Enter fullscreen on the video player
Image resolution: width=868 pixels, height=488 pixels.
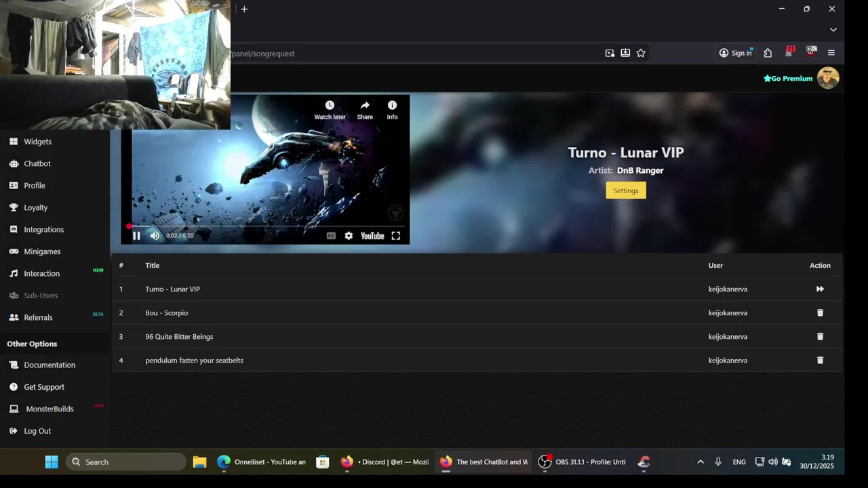396,236
